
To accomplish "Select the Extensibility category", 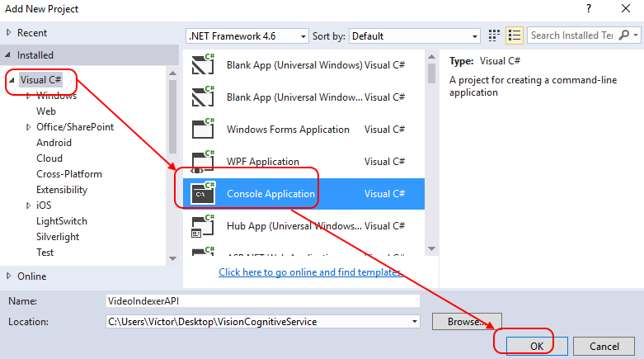I will (62, 190).
